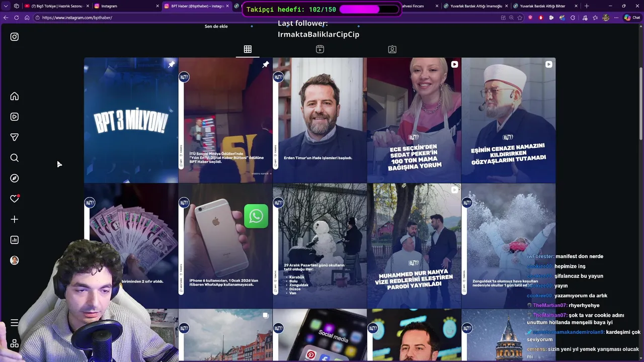Viewport: 644px width, 362px height.
Task: Open the Favorites list icon in the toolbar
Action: [595, 18]
